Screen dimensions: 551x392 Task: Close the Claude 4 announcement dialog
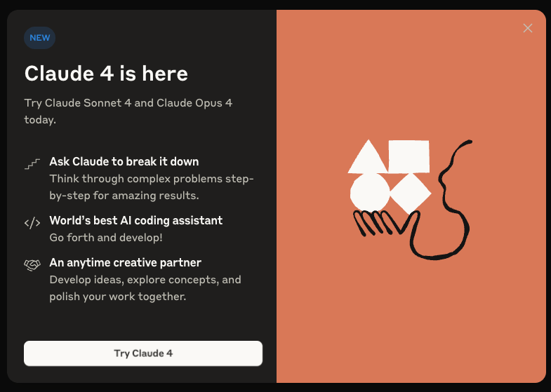coord(527,28)
